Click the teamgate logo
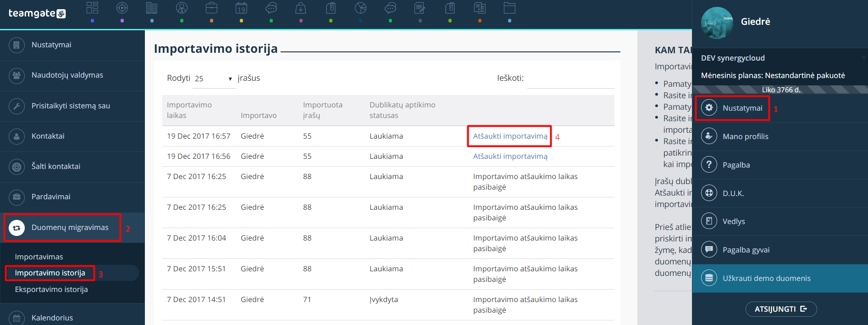Viewport: 868px width, 325px height. click(x=37, y=13)
